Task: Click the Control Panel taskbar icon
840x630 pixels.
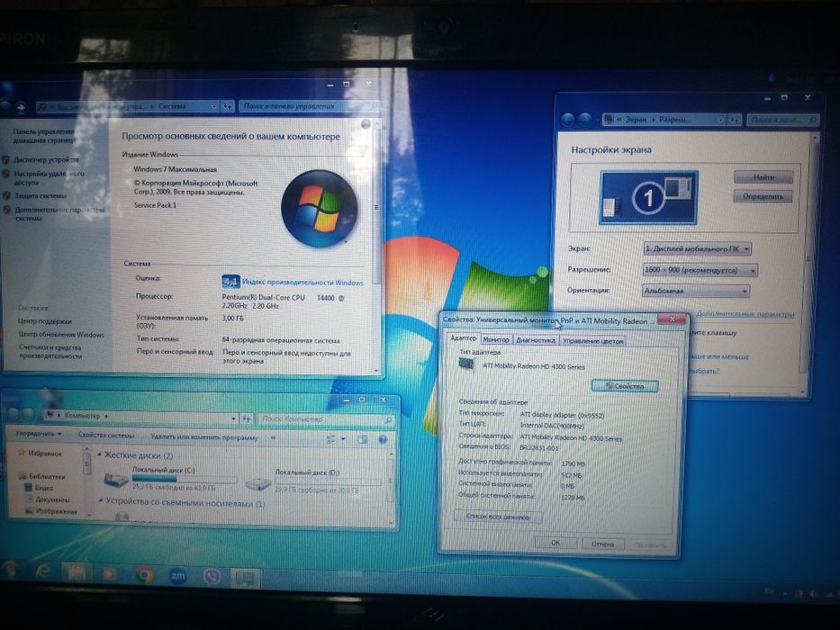Action: click(246, 578)
